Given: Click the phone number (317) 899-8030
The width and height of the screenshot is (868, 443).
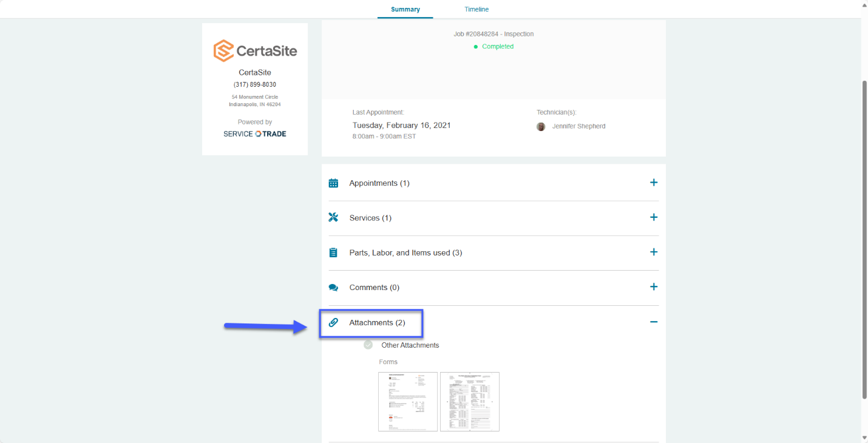Looking at the screenshot, I should click(x=254, y=84).
